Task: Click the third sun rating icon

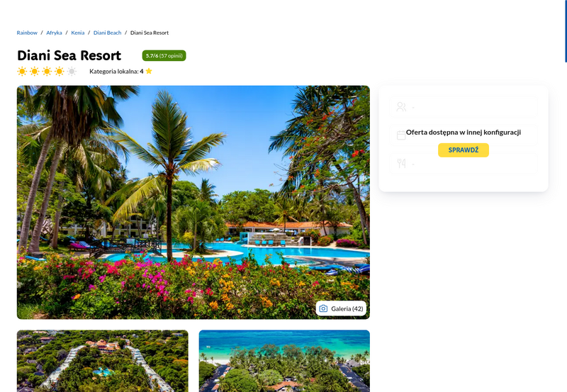Action: (47, 71)
